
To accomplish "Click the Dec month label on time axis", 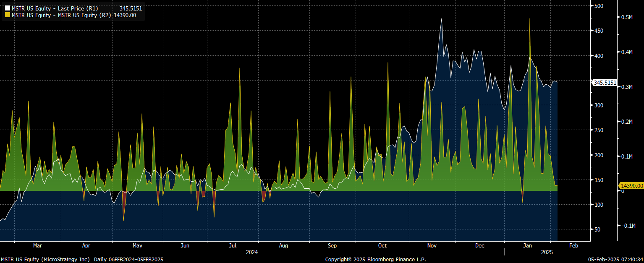I will tap(480, 246).
